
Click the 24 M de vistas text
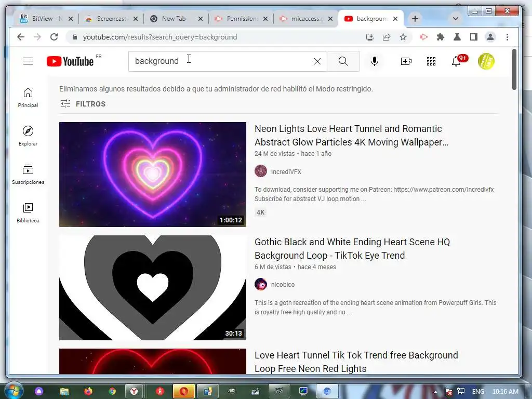coord(274,154)
